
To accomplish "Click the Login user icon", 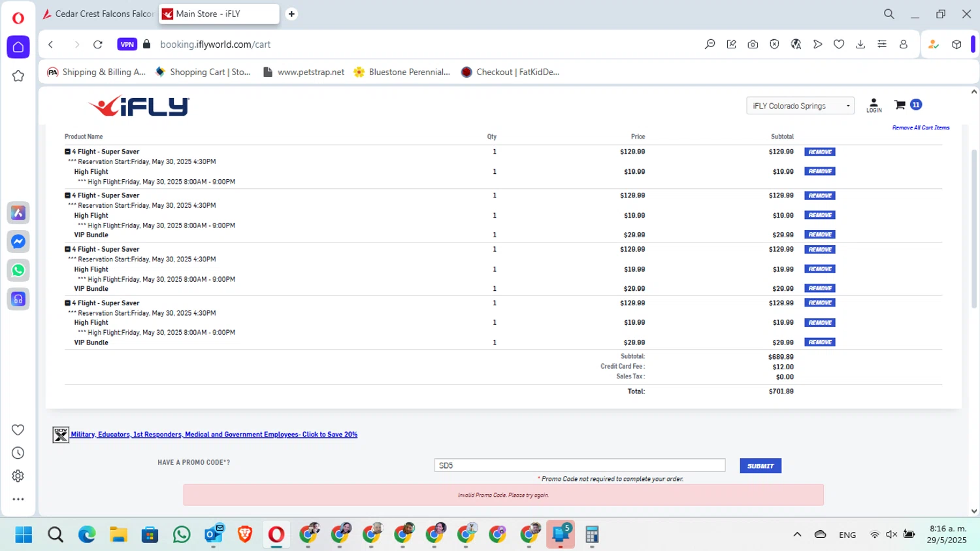I will coord(874,105).
